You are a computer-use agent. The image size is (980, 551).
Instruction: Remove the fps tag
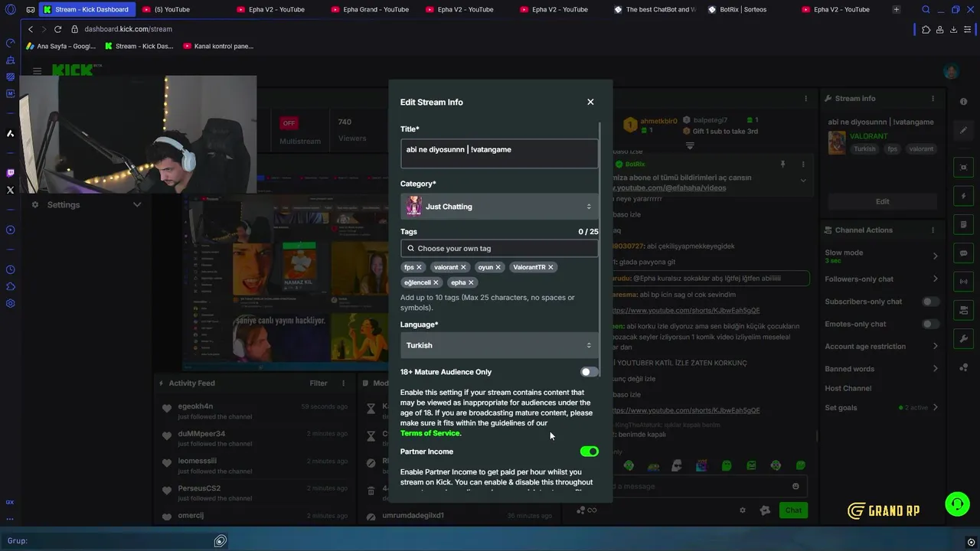coord(419,267)
